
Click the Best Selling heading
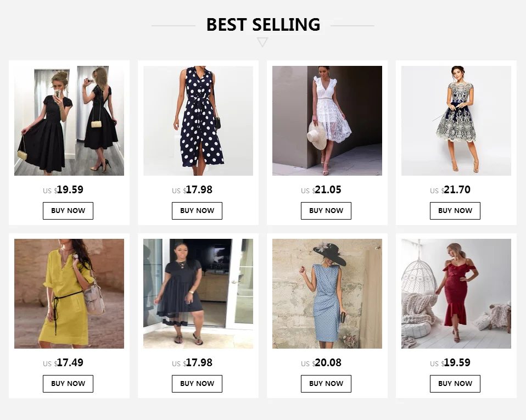point(264,25)
